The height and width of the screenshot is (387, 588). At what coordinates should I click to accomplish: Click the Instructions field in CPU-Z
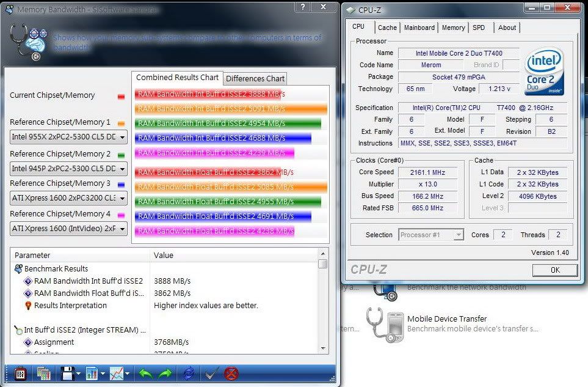click(x=482, y=143)
